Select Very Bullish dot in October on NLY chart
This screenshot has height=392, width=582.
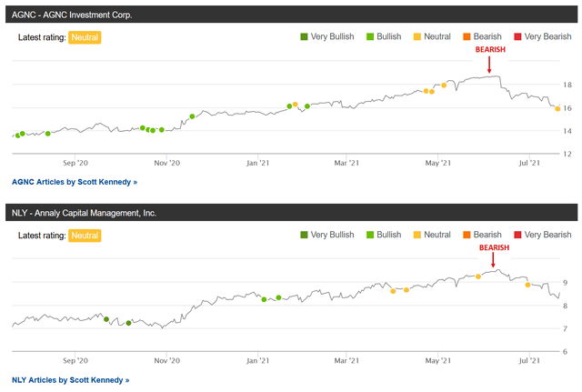click(x=129, y=323)
